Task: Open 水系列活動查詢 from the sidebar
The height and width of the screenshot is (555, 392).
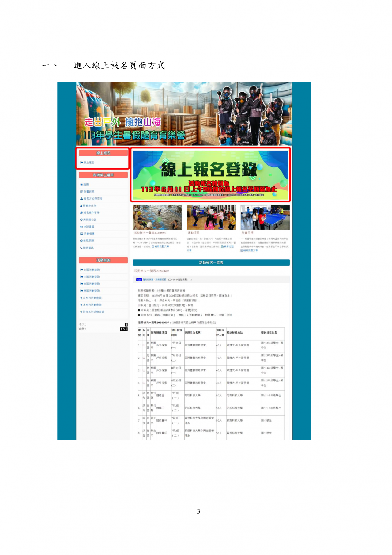Action: point(92,305)
